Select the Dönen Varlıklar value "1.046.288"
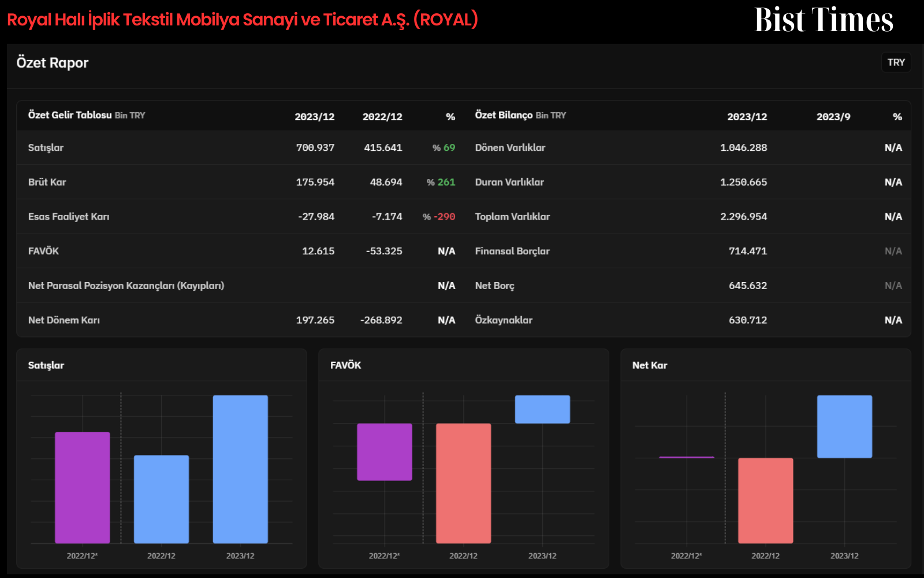 [x=744, y=147]
